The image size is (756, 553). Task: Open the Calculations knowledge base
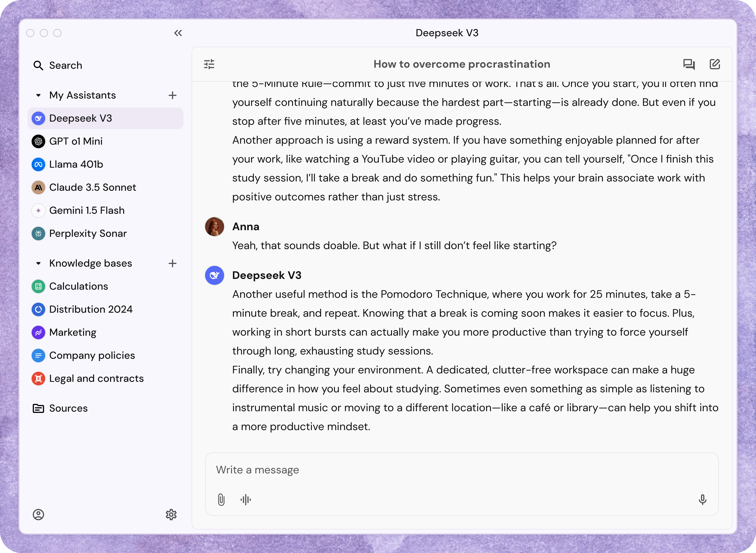click(x=105, y=286)
